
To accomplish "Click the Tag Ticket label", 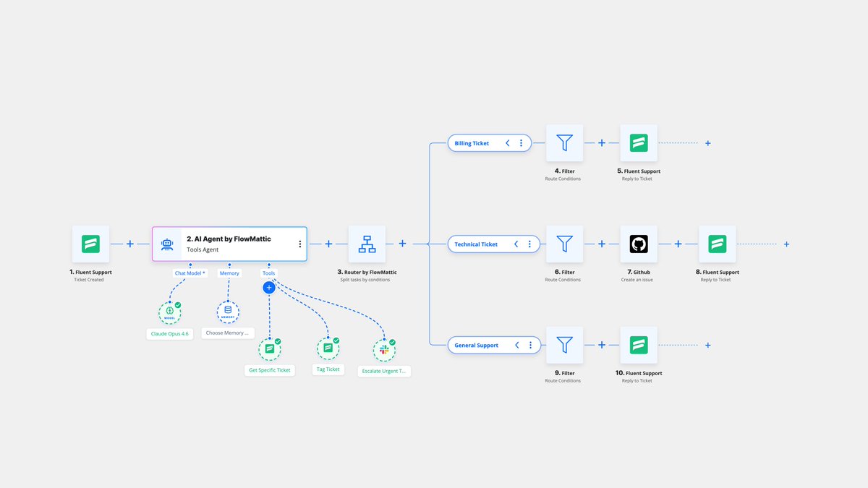I will pyautogui.click(x=328, y=369).
